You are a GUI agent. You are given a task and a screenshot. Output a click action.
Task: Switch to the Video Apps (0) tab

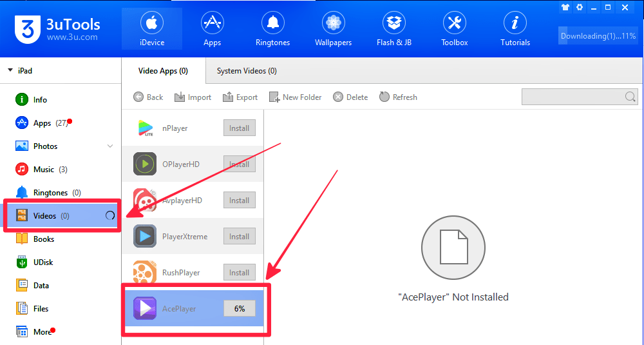pos(163,71)
